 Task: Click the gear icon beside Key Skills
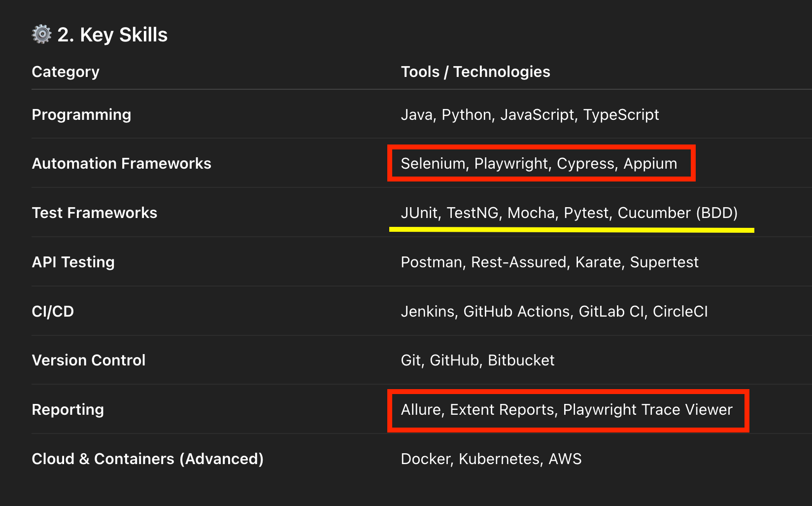(42, 35)
